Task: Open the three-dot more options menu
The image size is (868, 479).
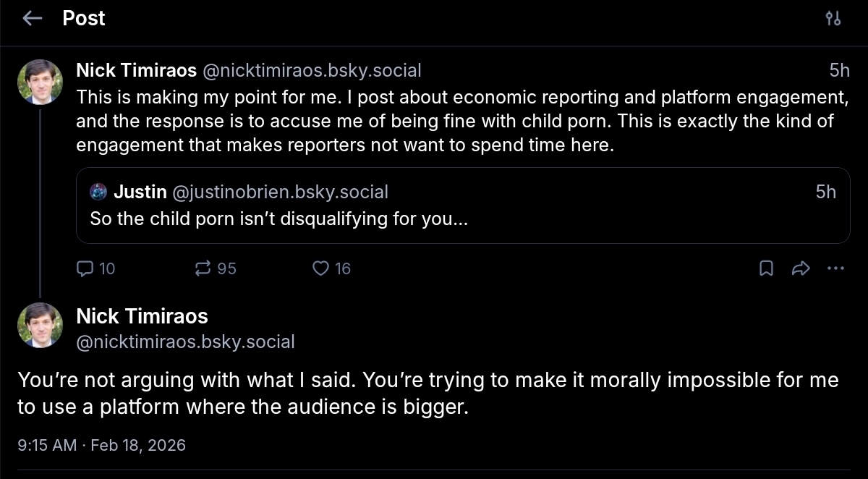Action: [835, 268]
